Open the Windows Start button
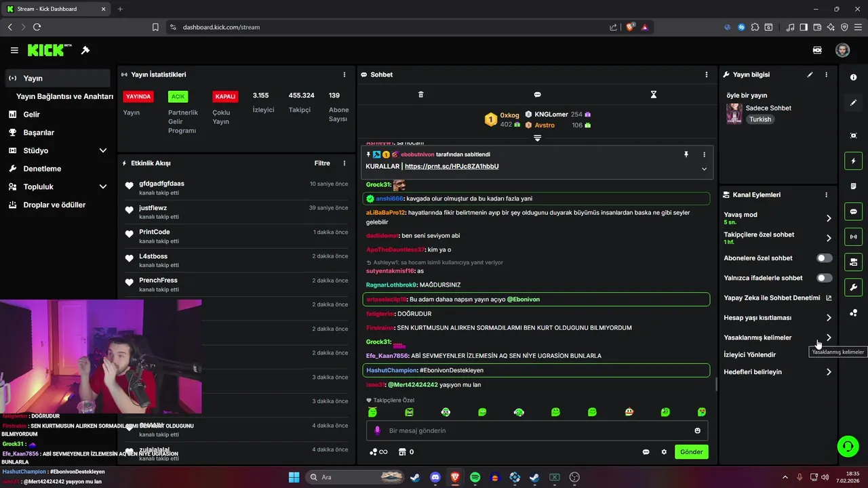868x488 pixels. tap(294, 477)
